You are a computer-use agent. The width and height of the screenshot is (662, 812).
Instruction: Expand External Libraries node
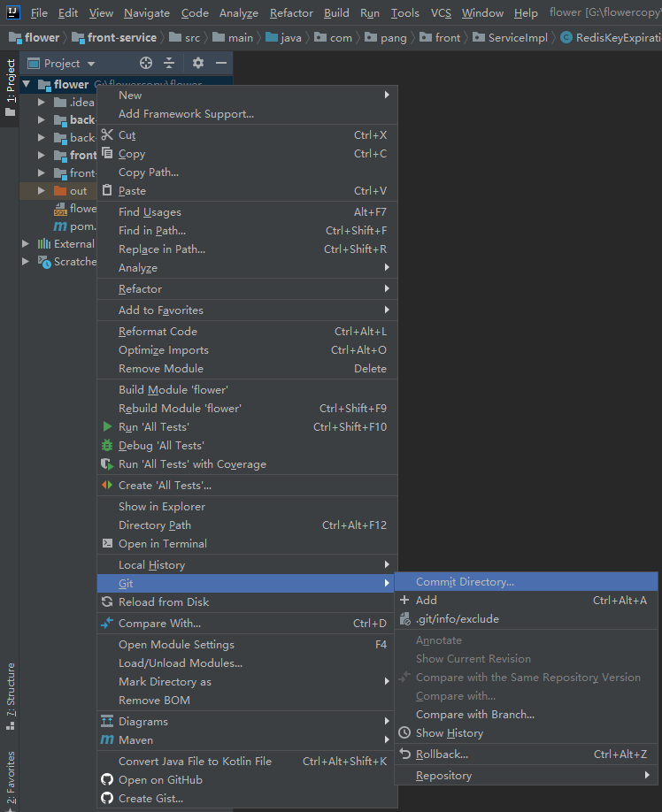coord(26,243)
